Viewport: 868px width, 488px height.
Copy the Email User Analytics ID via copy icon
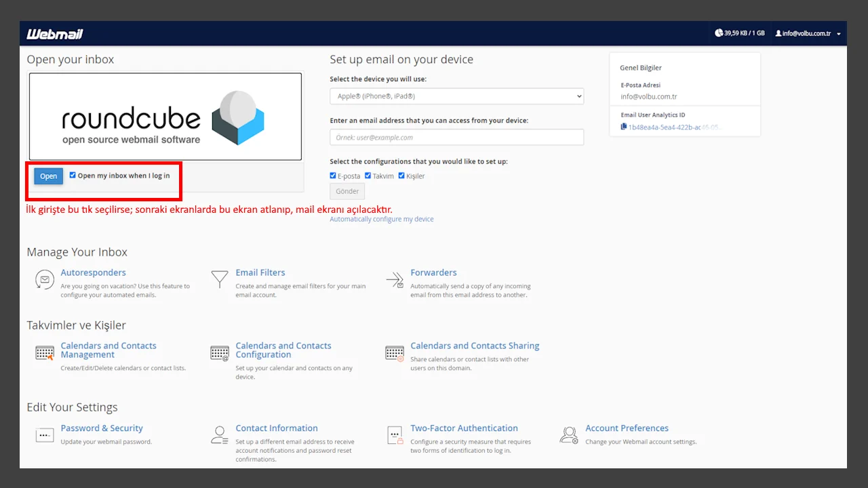pos(625,127)
